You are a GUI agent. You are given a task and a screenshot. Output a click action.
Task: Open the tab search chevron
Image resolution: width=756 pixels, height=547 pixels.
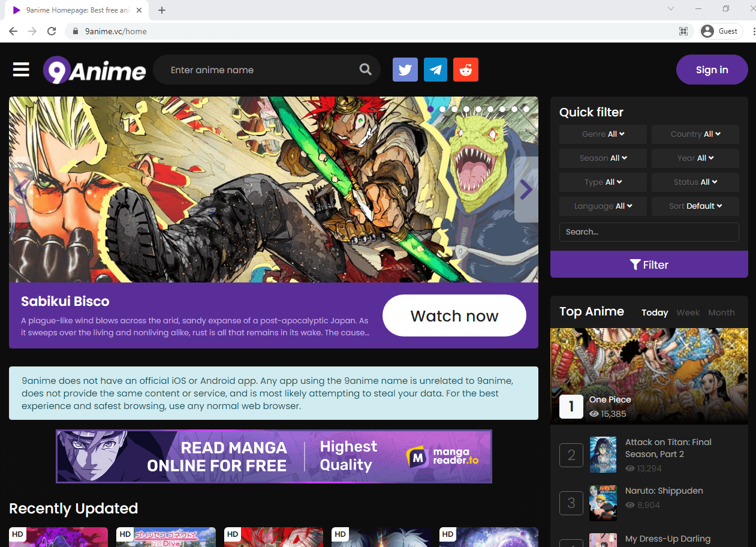click(671, 8)
